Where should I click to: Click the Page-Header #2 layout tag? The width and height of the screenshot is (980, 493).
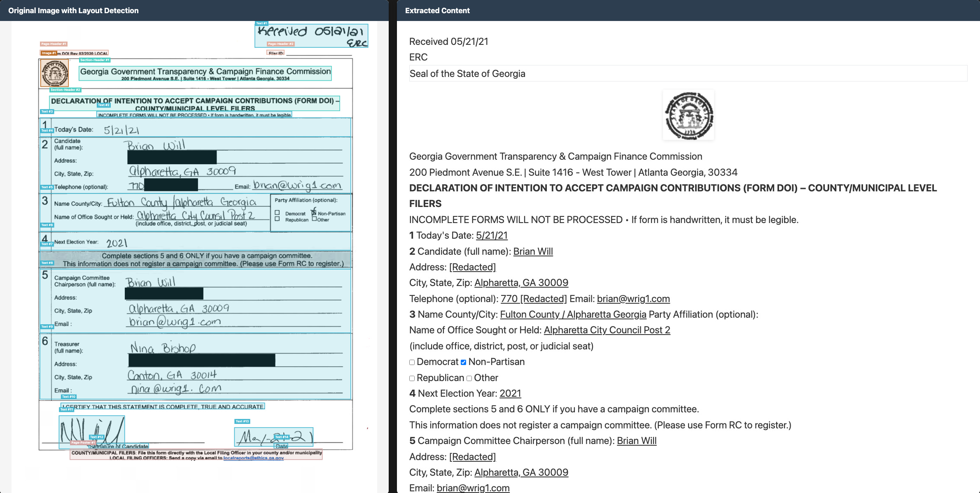280,44
